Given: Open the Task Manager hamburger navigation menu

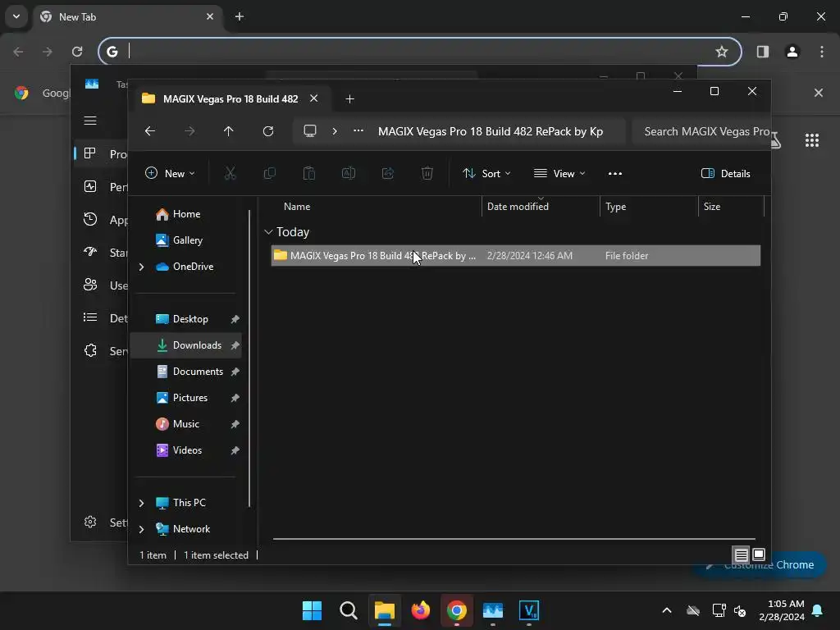Looking at the screenshot, I should click(90, 121).
